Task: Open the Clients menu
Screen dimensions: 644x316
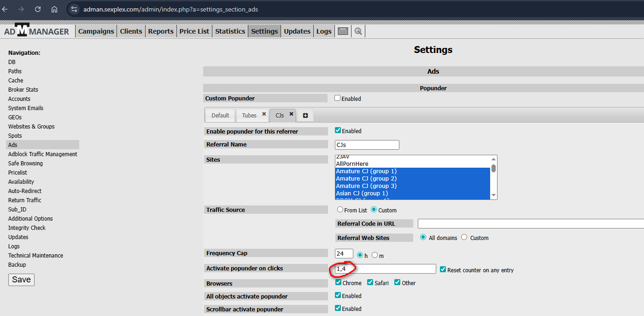Action: click(x=131, y=31)
